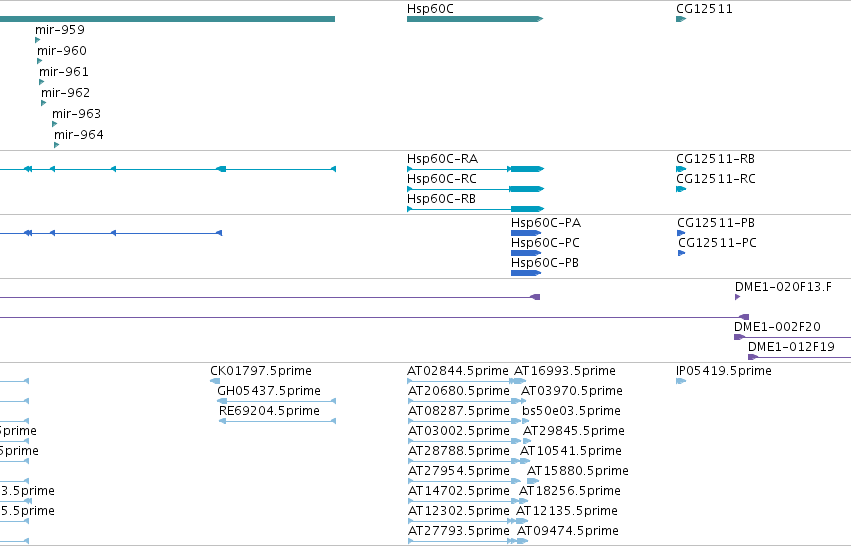This screenshot has width=851, height=546.
Task: Click the Hsp60C-RC transcript
Action: tap(475, 189)
